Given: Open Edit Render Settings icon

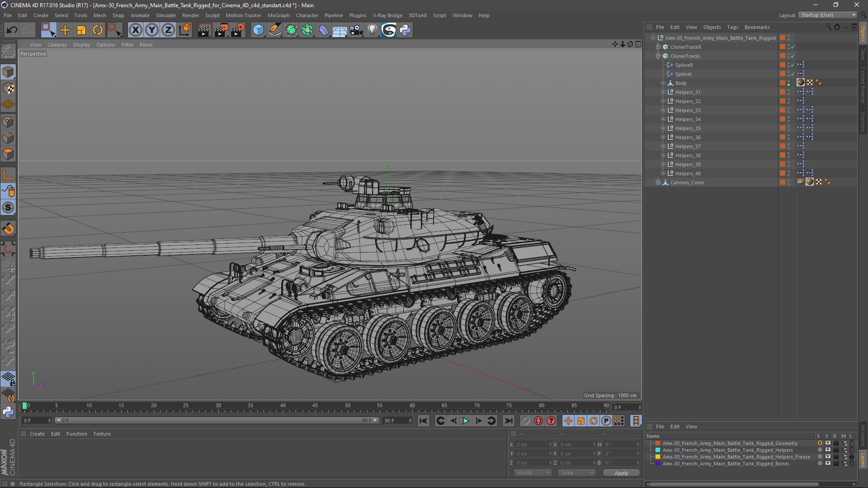Looking at the screenshot, I should (x=238, y=30).
